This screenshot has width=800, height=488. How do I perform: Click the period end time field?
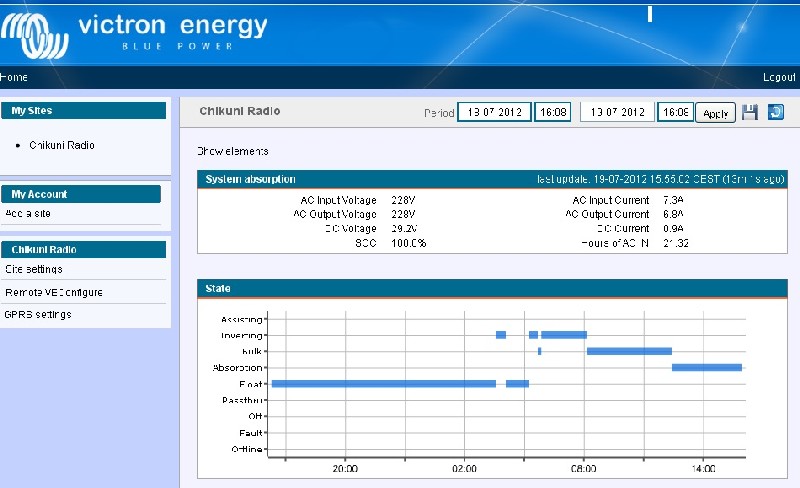tap(676, 112)
